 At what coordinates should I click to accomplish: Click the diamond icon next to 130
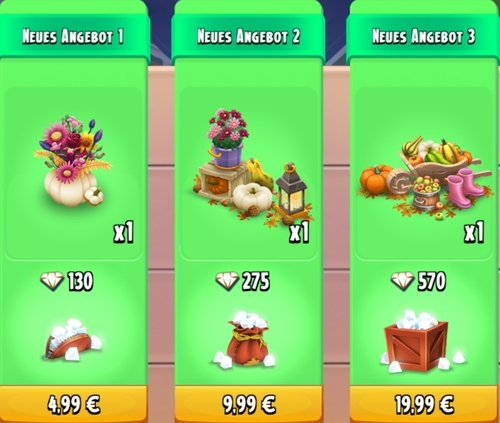click(x=52, y=281)
